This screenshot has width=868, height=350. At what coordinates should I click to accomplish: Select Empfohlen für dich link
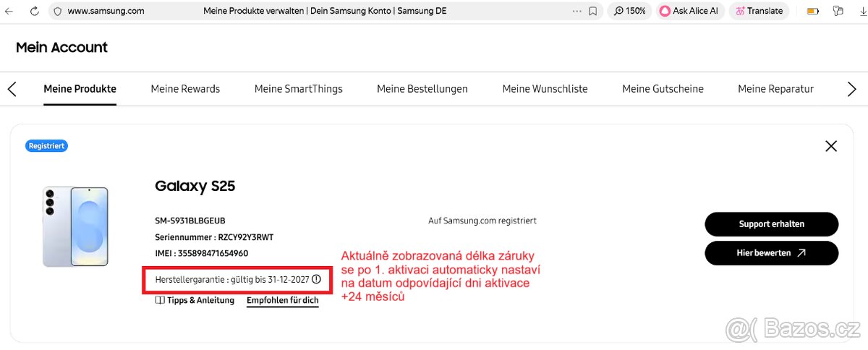tap(282, 300)
